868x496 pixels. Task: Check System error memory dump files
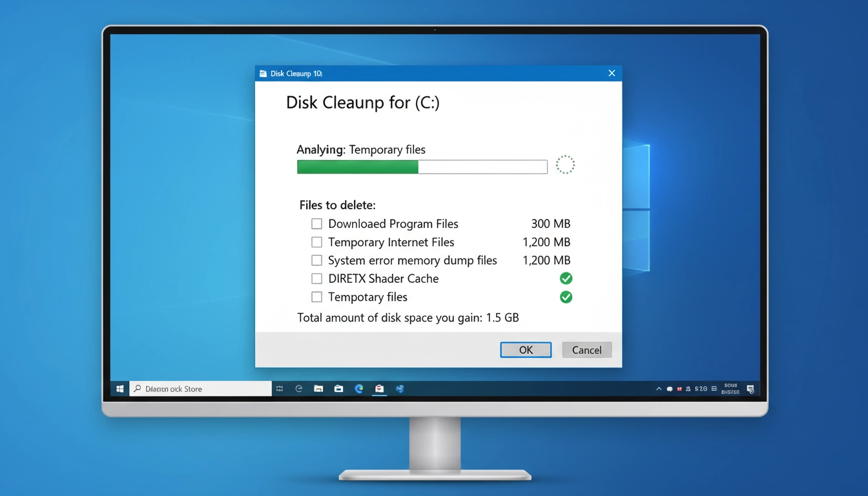click(x=316, y=260)
